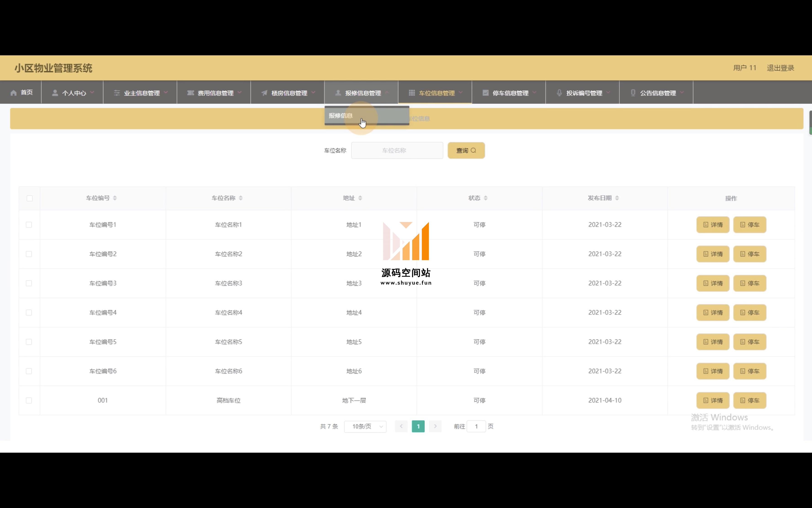Image resolution: width=812 pixels, height=508 pixels.
Task: Click the vertical scrollbar on right edge
Action: coord(810,123)
